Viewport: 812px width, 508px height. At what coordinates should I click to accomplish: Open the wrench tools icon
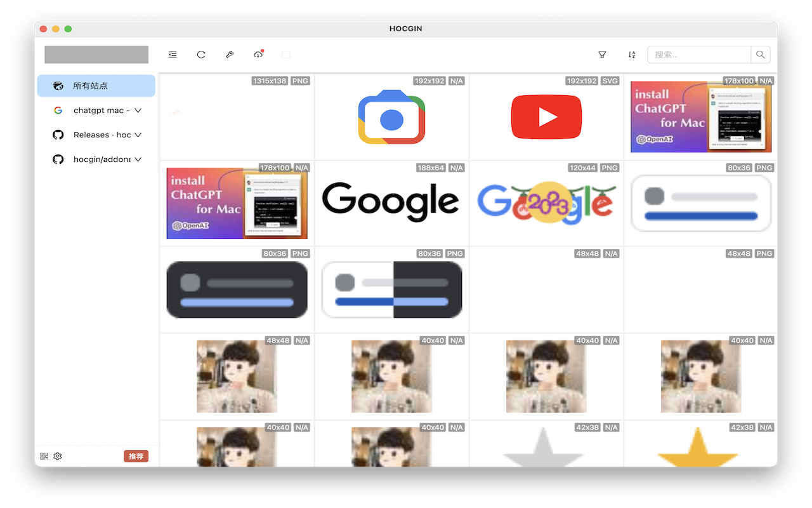tap(230, 55)
